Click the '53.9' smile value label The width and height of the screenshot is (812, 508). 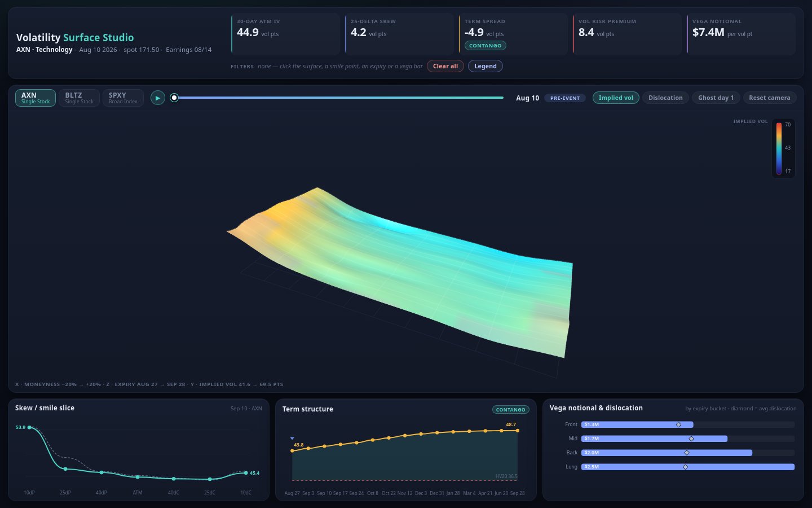20,427
